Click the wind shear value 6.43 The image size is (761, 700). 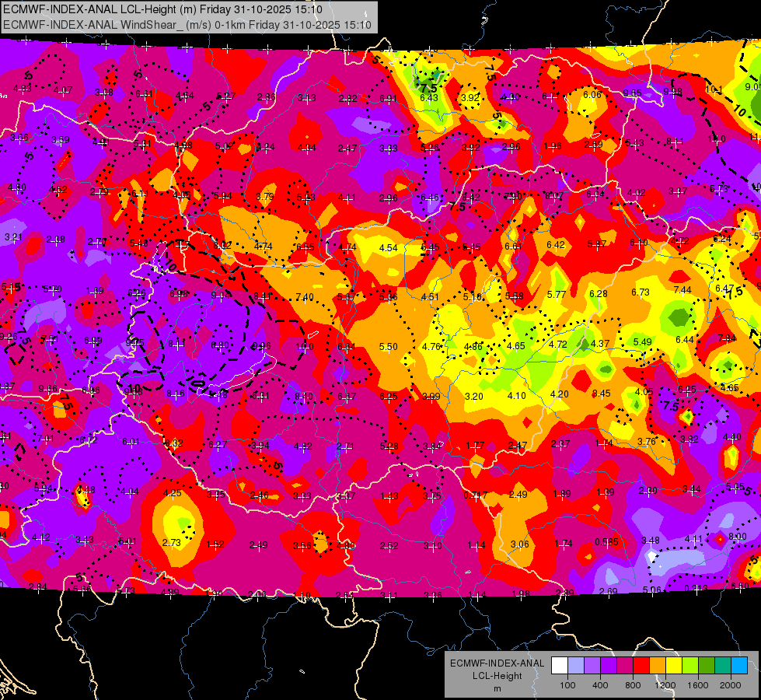428,98
